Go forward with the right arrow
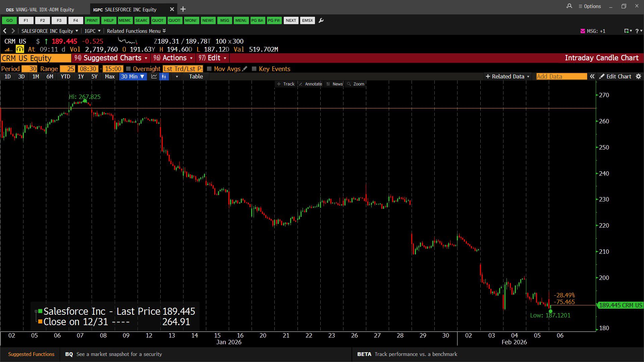The width and height of the screenshot is (644, 362). click(x=13, y=31)
